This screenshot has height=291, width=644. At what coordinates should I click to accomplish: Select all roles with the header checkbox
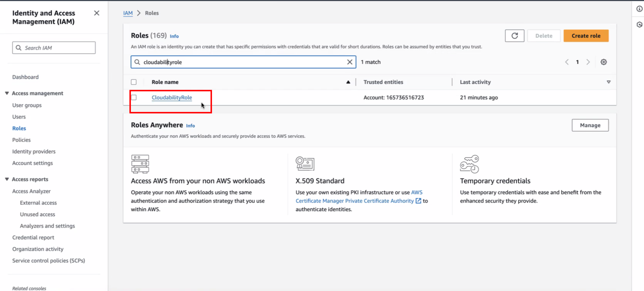(x=134, y=82)
